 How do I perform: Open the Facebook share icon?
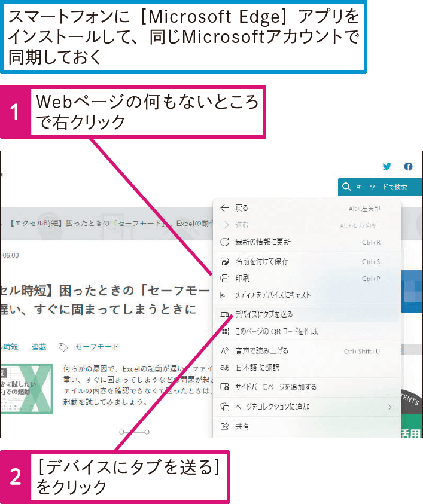coord(408,166)
